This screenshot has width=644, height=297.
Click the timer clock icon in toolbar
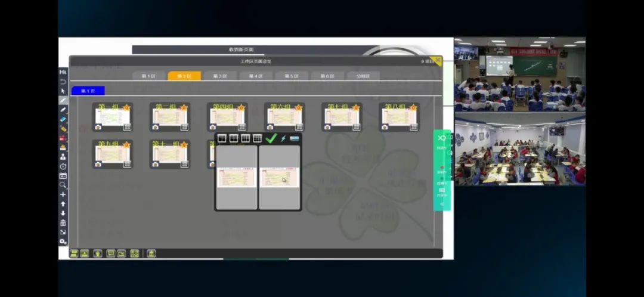[63, 166]
